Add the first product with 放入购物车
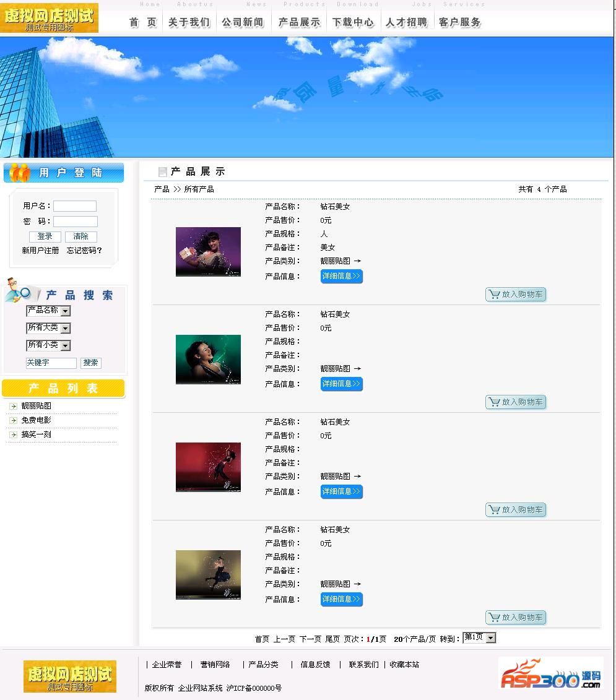Image resolution: width=616 pixels, height=700 pixels. click(x=516, y=295)
